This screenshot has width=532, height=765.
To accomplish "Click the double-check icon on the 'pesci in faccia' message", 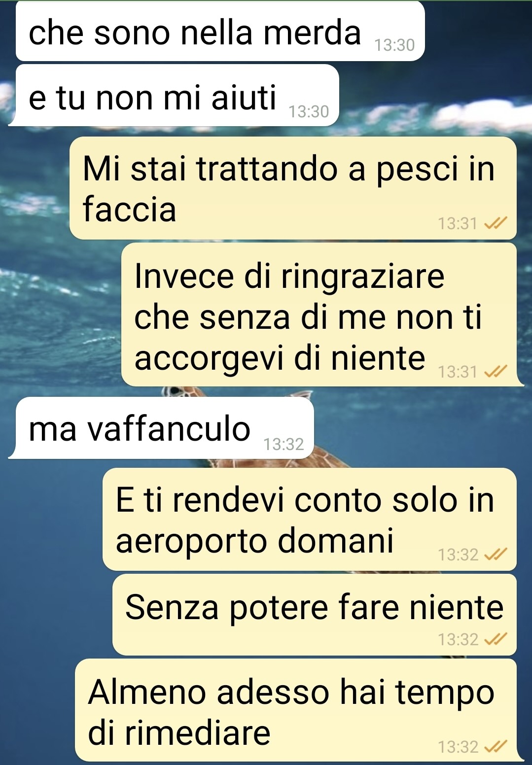I will pyautogui.click(x=495, y=224).
